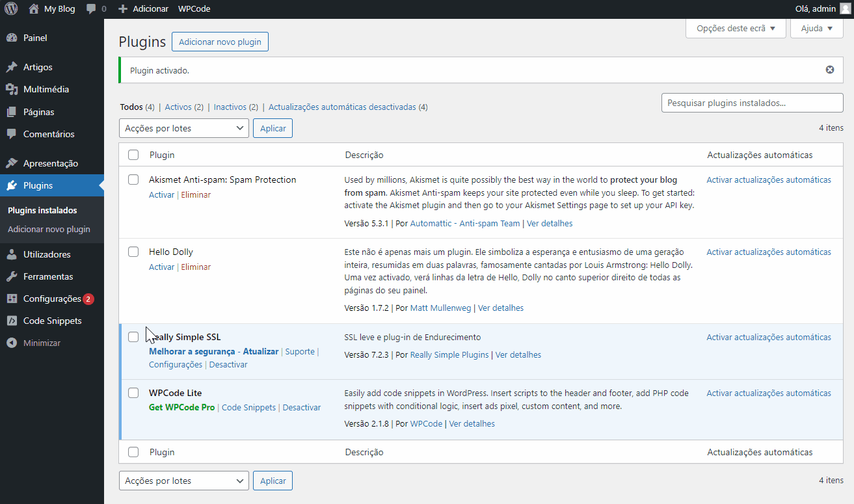Click the My Blog home icon
The image size is (854, 504).
34,9
